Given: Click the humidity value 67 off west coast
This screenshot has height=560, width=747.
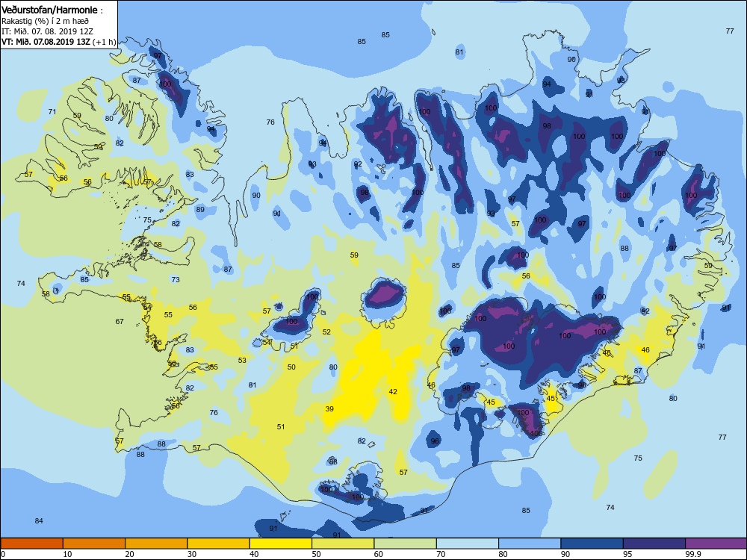Looking at the screenshot, I should pyautogui.click(x=120, y=322).
